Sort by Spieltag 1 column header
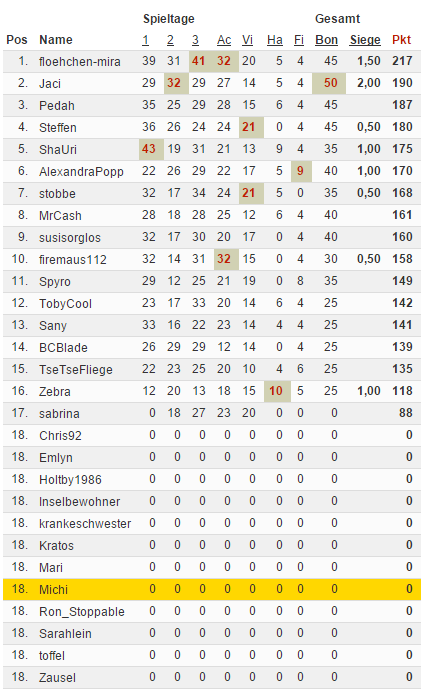426x697 pixels. [145, 40]
